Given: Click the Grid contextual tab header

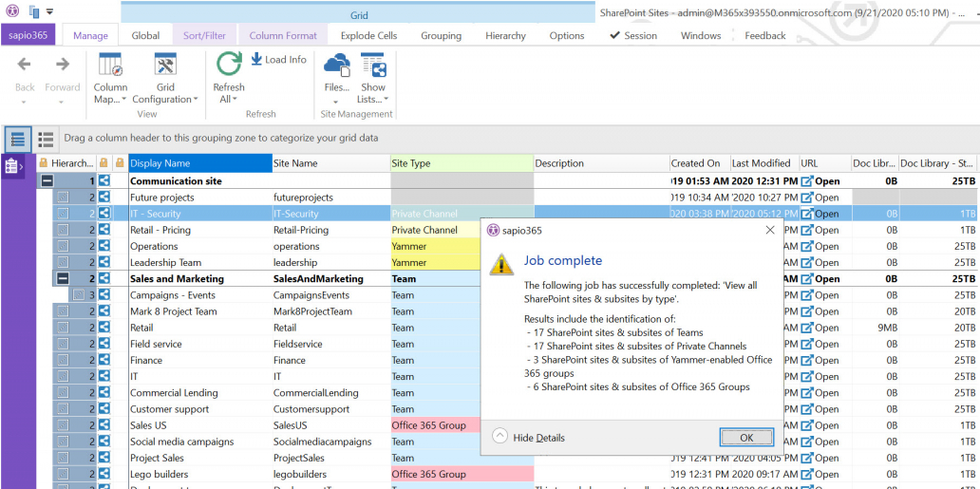Looking at the screenshot, I should [x=357, y=14].
